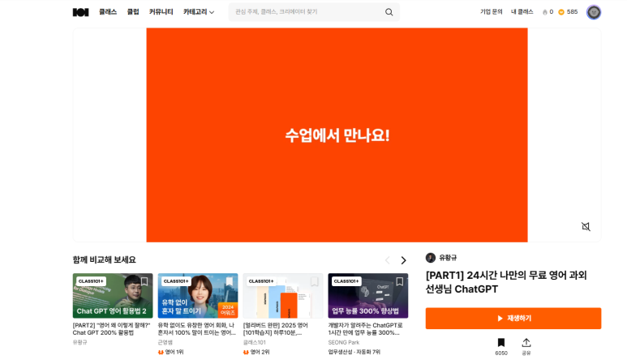Screen dimensions: 627x364
Task: Go to next compare carousel arrow
Action: click(403, 260)
